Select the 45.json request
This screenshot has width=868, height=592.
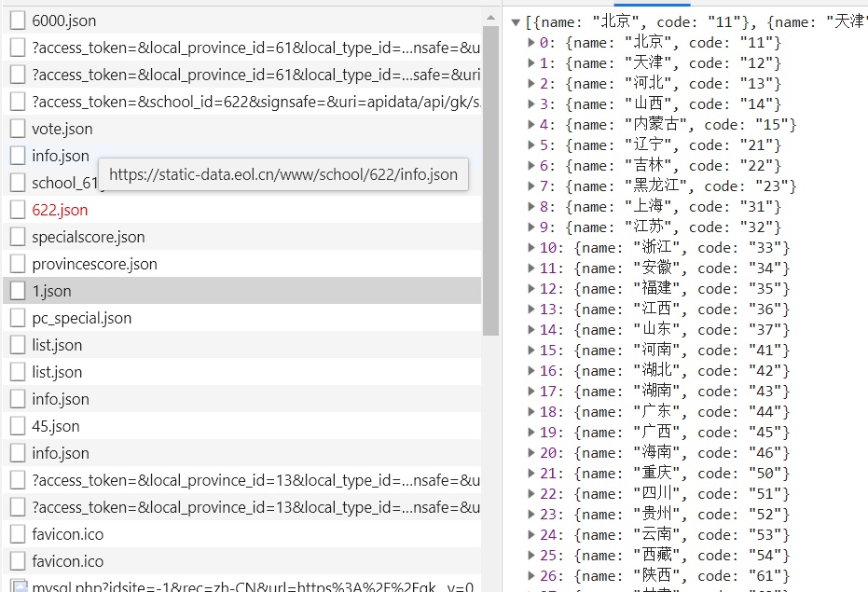[x=241, y=426]
